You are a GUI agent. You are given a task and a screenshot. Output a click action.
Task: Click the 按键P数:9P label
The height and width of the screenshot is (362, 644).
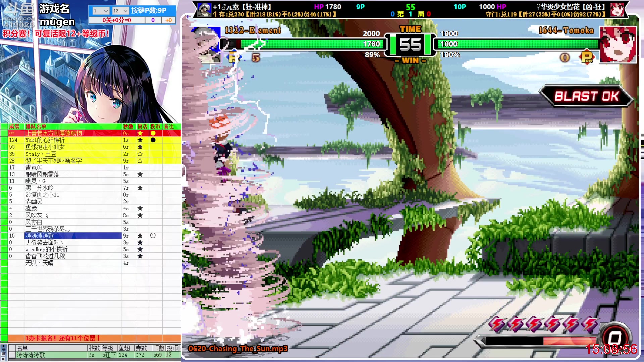tap(149, 10)
